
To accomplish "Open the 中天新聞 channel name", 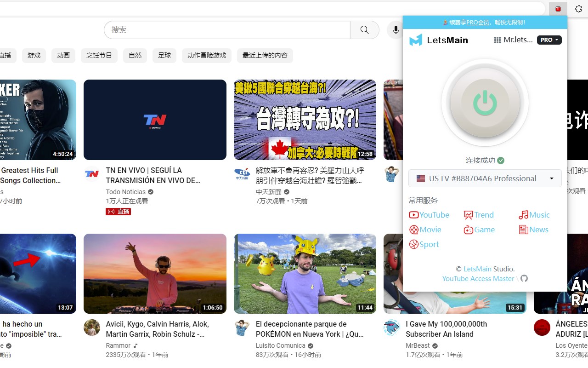I will (x=269, y=192).
